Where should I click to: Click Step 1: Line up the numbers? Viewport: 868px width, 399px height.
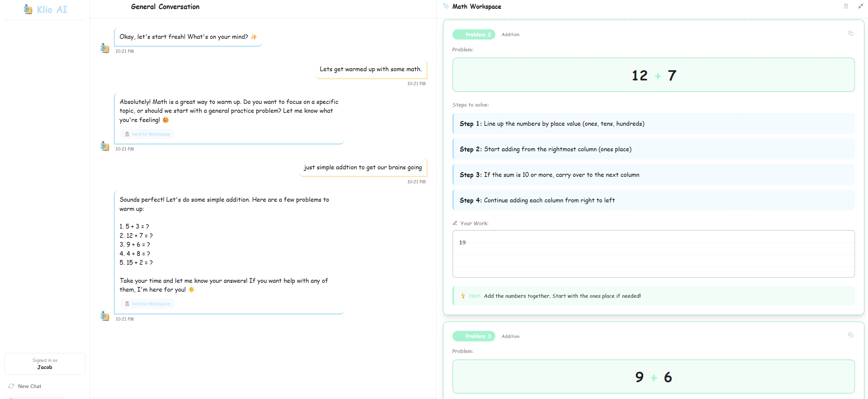click(653, 123)
